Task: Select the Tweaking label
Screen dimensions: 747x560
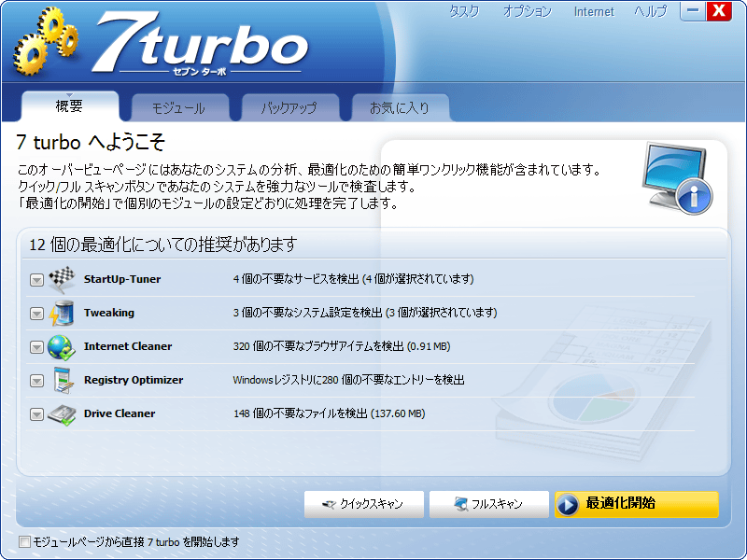Action: point(109,313)
